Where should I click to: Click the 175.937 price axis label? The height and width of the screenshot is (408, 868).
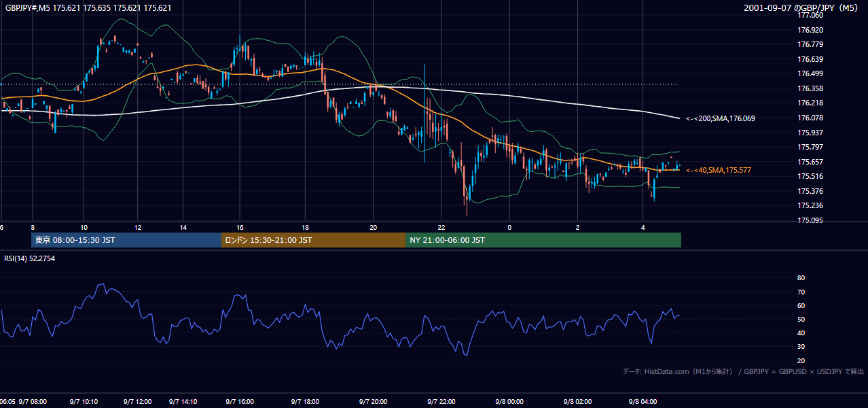pos(810,133)
